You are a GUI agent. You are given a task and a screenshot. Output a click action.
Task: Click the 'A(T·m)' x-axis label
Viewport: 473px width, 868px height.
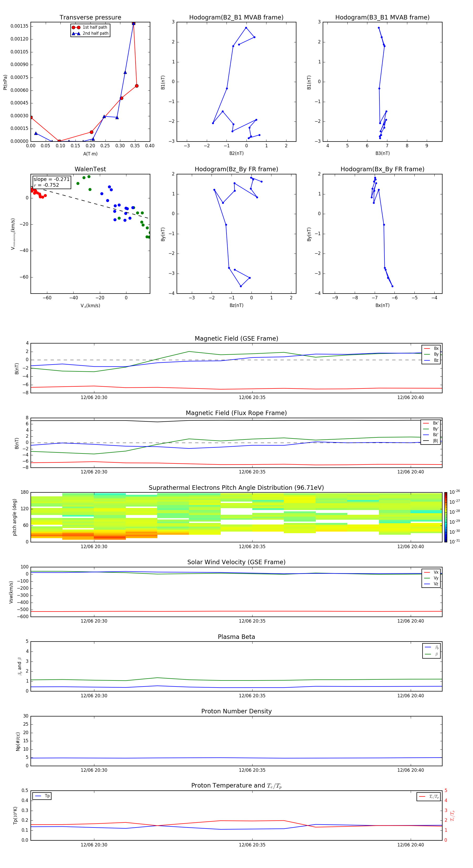(90, 154)
